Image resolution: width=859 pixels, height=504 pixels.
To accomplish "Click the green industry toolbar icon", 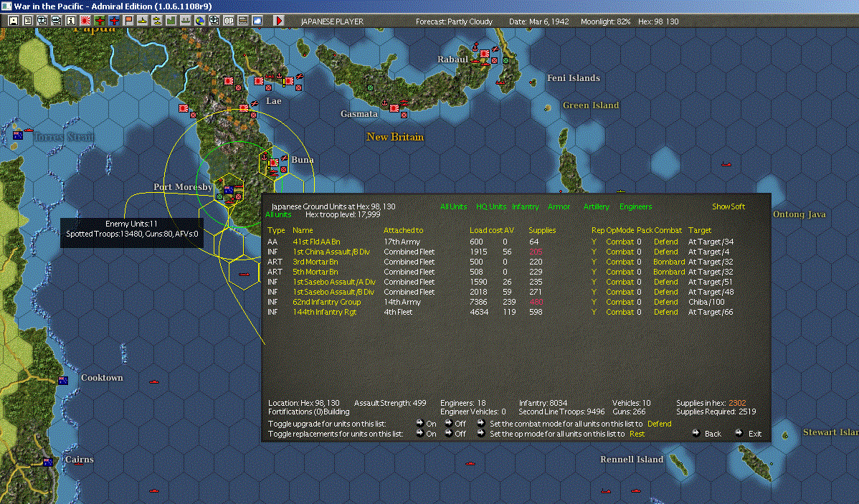I will (x=171, y=21).
